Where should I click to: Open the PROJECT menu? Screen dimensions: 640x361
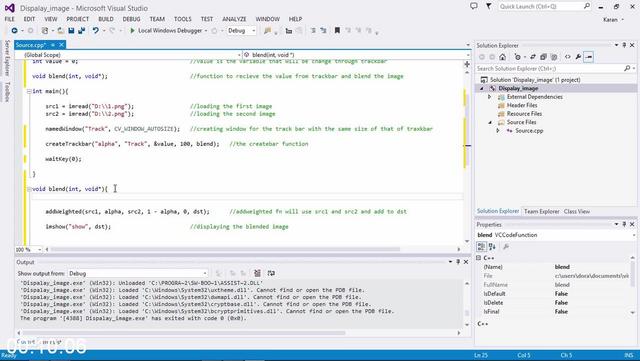coord(78,19)
